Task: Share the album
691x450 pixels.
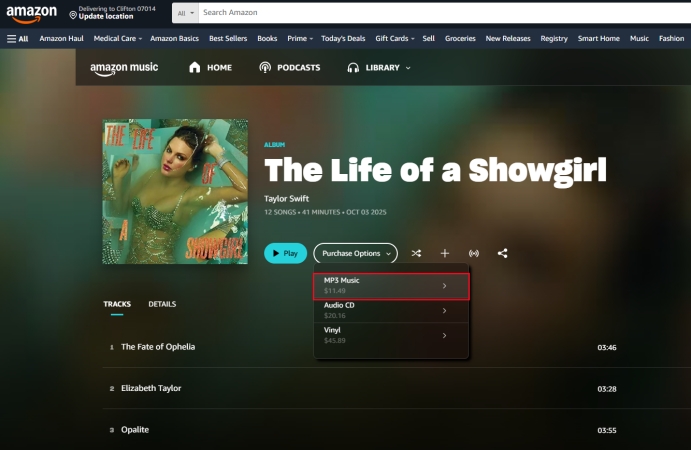Action: point(502,253)
